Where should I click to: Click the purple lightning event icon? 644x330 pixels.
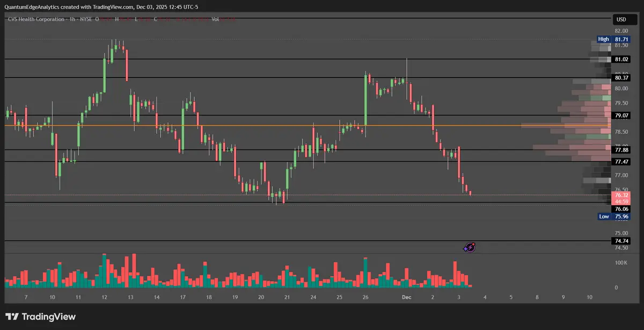coord(469,247)
